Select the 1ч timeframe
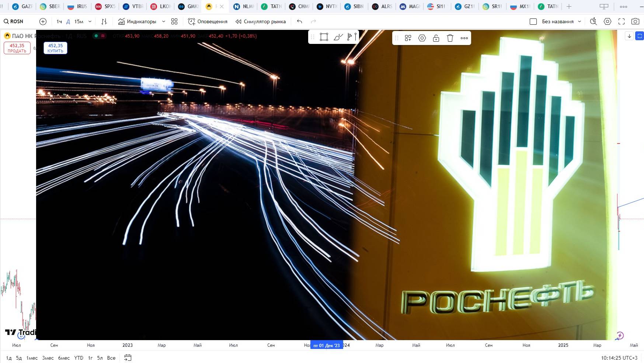The height and width of the screenshot is (363, 644). (x=59, y=21)
